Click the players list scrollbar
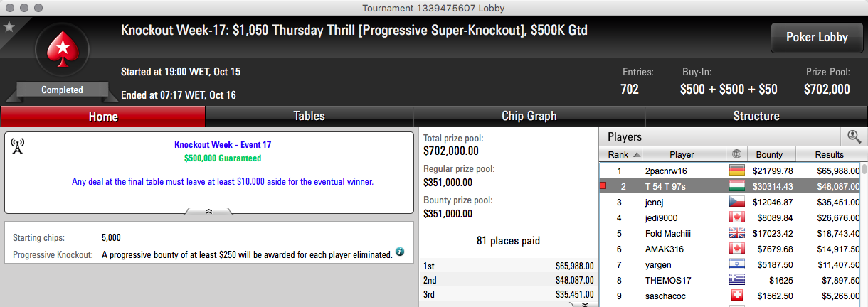Screen dimensions: 868x307 (864, 235)
